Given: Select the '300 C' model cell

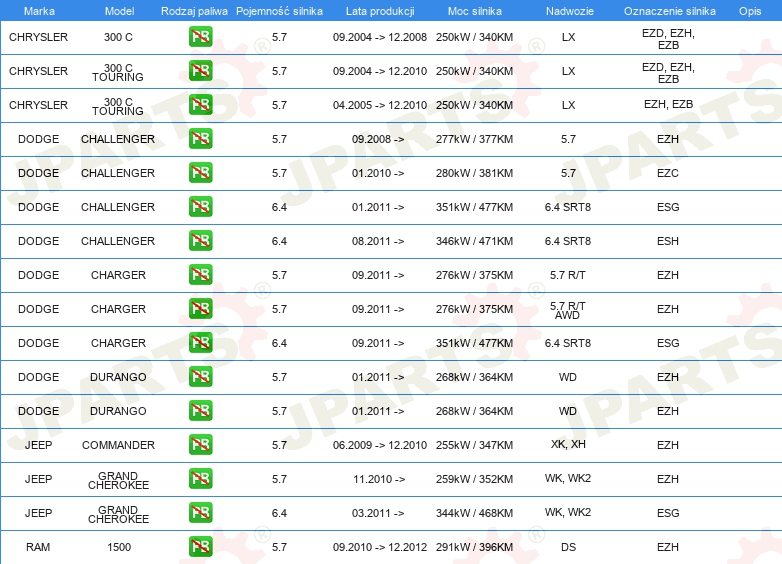Looking at the screenshot, I should 118,37.
